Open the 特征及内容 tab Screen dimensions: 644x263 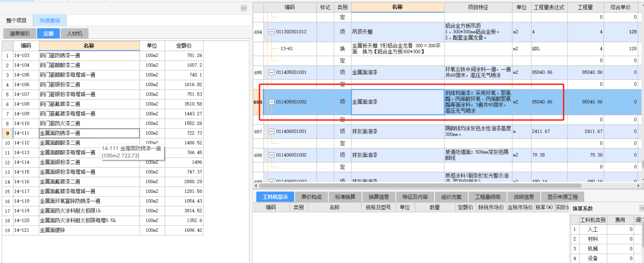415,197
